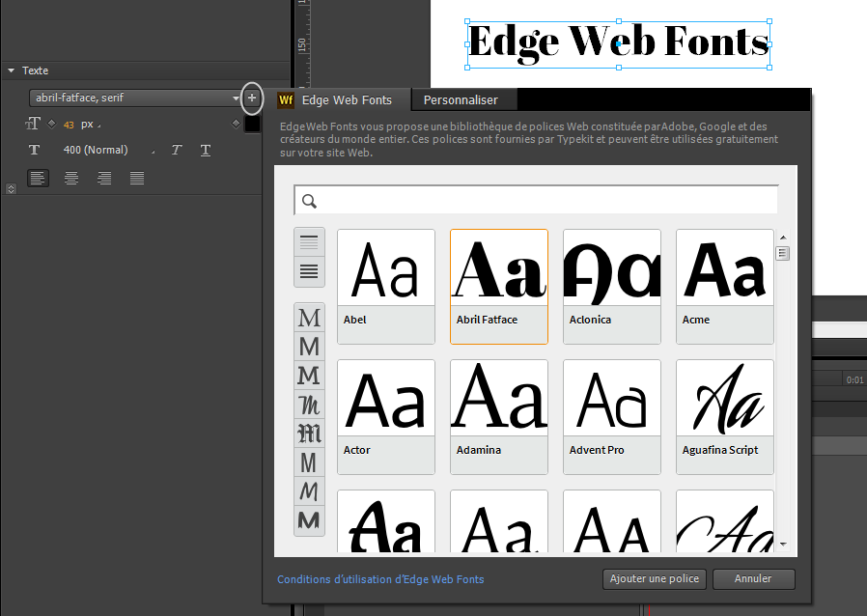Select the Adamina font card
The height and width of the screenshot is (616, 867).
pos(499,417)
